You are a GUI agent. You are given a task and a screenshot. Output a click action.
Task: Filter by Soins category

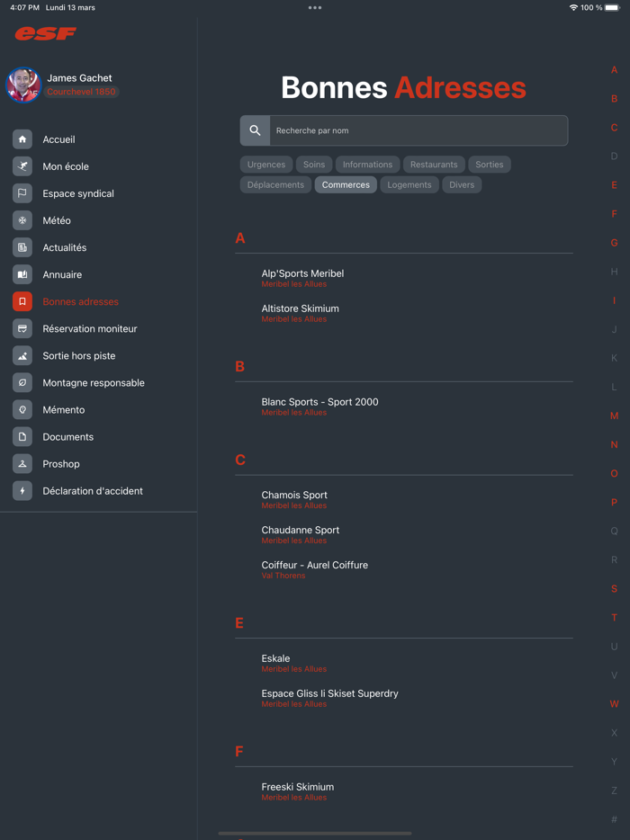[314, 165]
